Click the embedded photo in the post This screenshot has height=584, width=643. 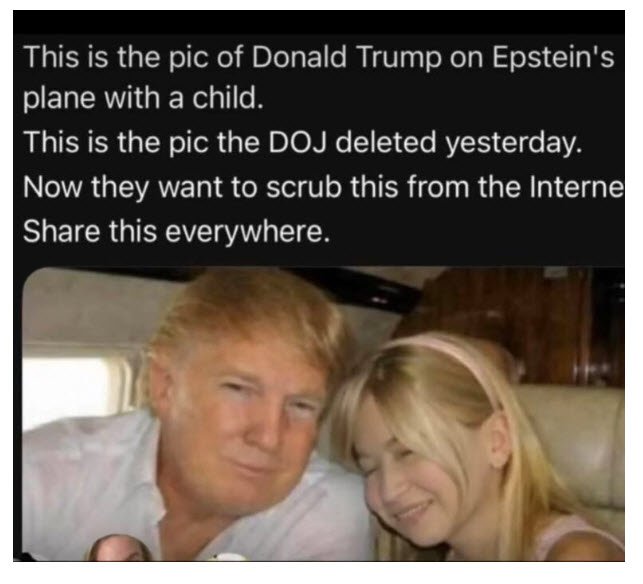click(x=324, y=414)
